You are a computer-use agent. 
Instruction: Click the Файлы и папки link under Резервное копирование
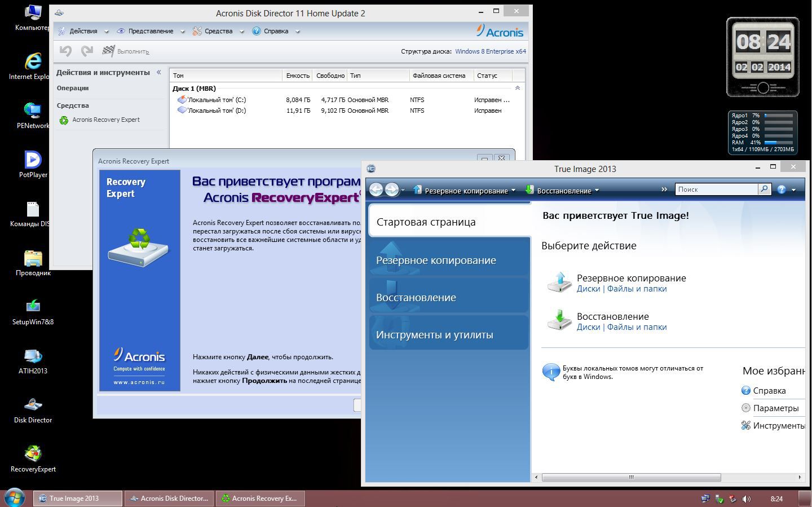pos(637,289)
